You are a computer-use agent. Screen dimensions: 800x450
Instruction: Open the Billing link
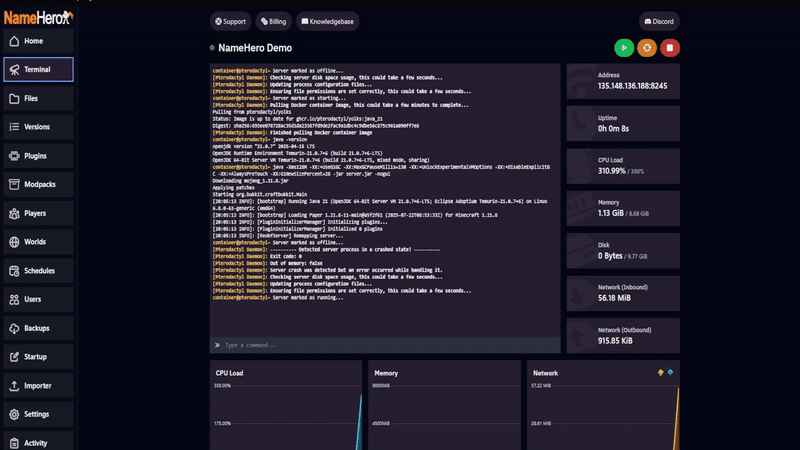point(274,21)
